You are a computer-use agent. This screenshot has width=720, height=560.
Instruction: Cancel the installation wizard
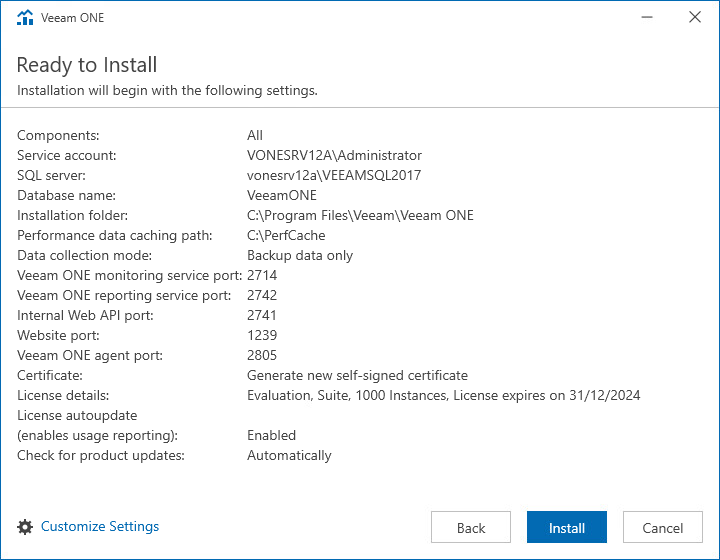coord(663,527)
